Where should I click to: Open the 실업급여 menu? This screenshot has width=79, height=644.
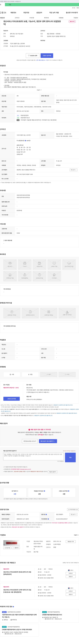(x=39, y=13)
